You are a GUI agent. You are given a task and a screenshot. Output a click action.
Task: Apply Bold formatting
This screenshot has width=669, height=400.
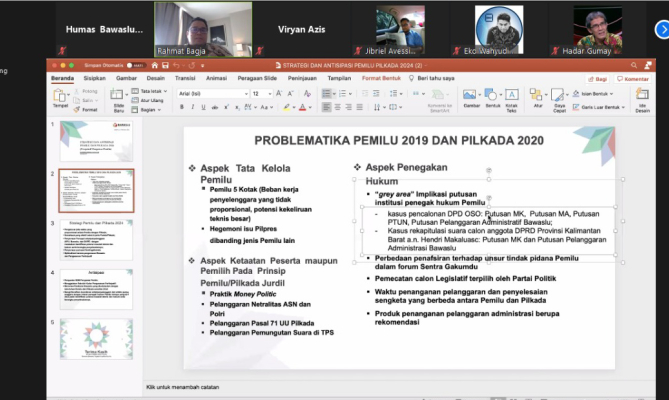(182, 104)
